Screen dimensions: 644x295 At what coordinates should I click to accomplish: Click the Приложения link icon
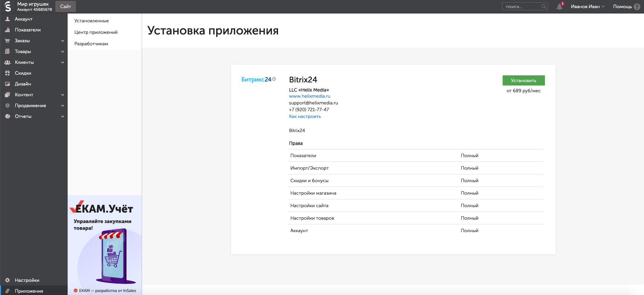coord(7,291)
